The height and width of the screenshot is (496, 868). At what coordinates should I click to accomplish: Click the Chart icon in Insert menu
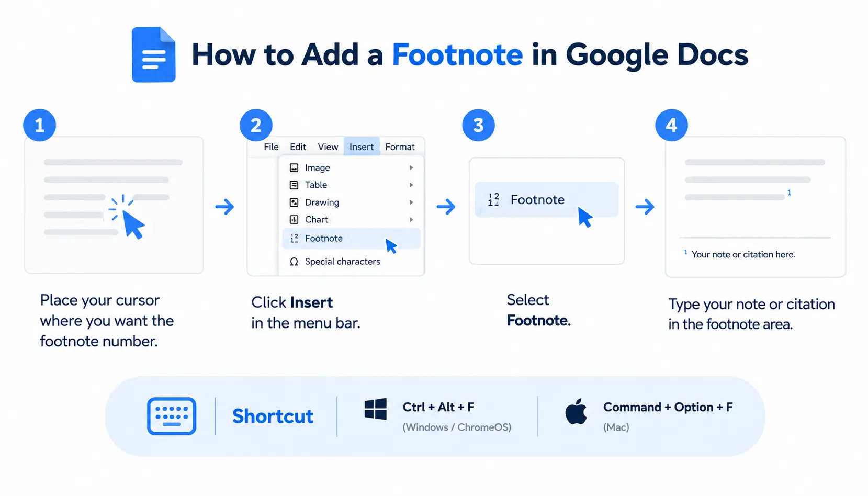[294, 219]
